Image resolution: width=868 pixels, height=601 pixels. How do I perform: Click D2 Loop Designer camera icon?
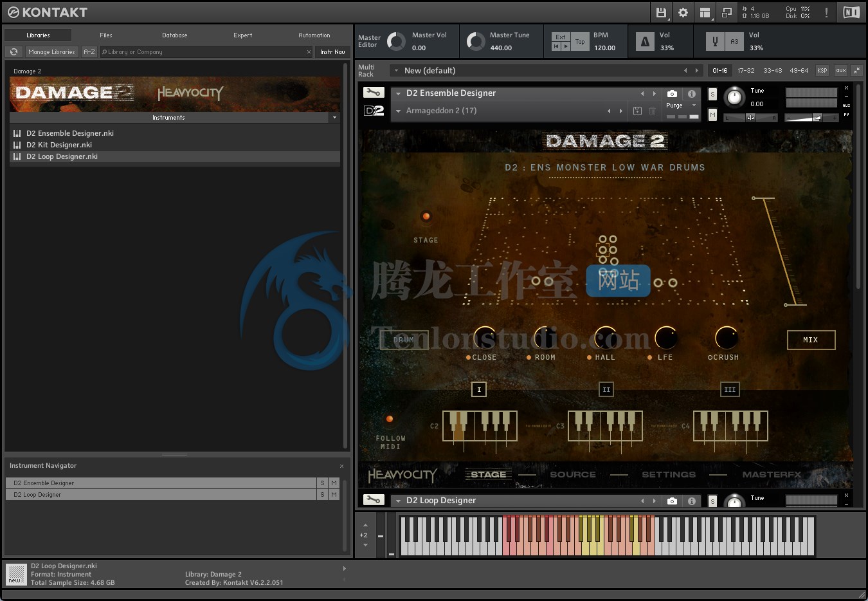(672, 501)
